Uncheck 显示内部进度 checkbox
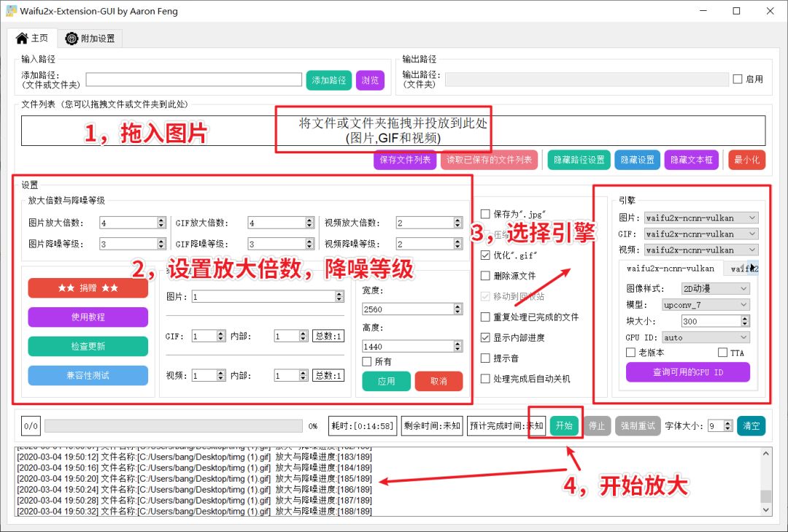Viewport: 788px width, 532px height. click(x=485, y=337)
